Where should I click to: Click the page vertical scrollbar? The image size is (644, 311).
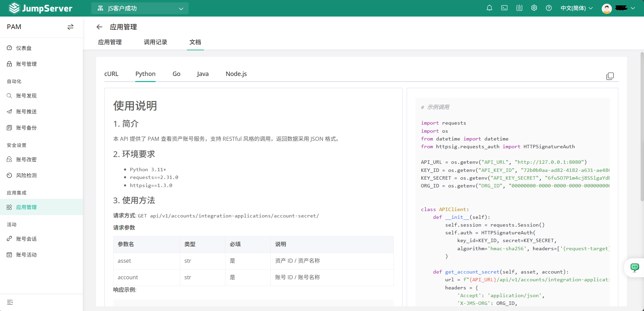(642, 127)
